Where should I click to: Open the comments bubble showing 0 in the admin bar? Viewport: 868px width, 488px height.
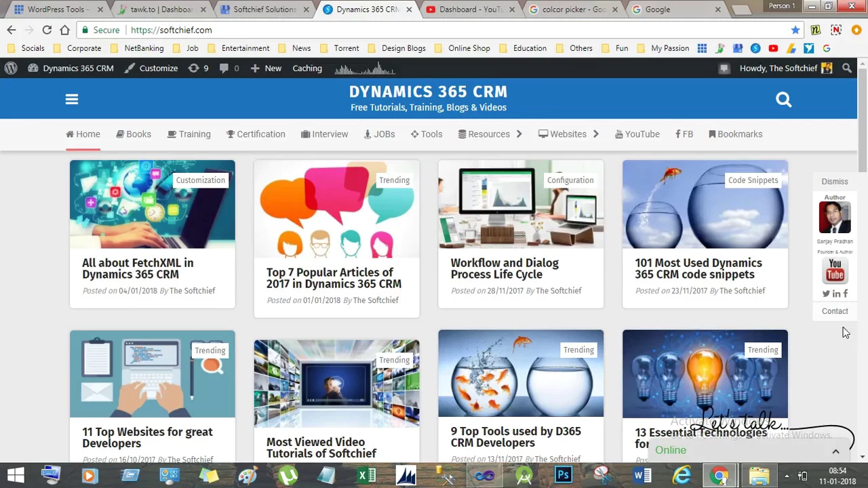229,68
